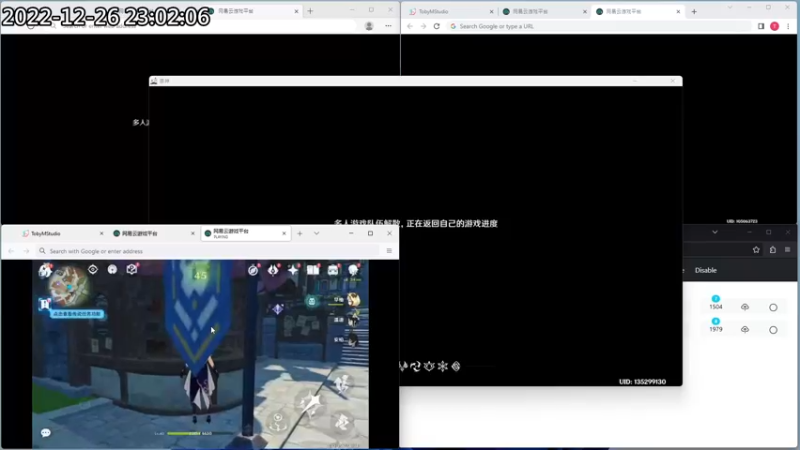Open the compass icon in game top bar

[x=253, y=270]
